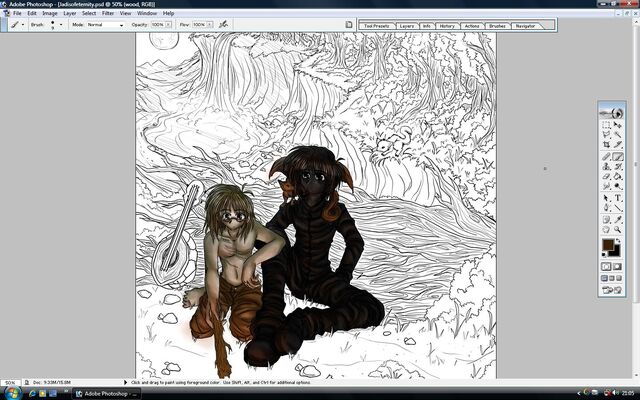
Task: Select the Pen tool
Action: click(606, 208)
